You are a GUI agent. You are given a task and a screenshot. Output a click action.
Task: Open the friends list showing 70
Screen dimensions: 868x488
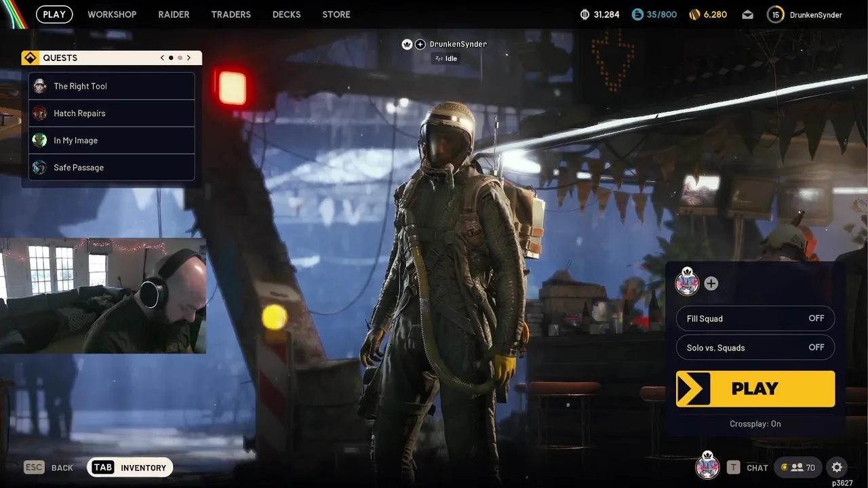[798, 468]
